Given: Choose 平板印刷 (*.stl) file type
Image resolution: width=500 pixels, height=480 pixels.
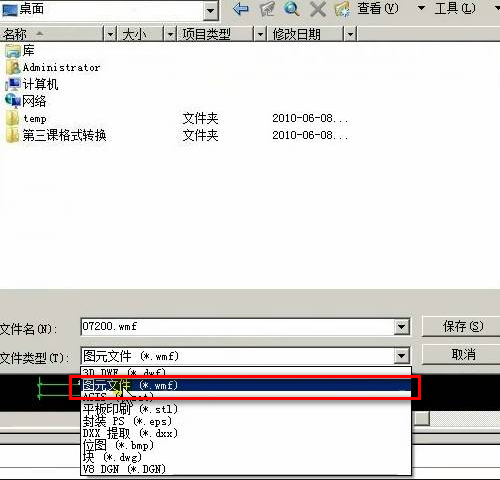Looking at the screenshot, I should [x=246, y=409].
